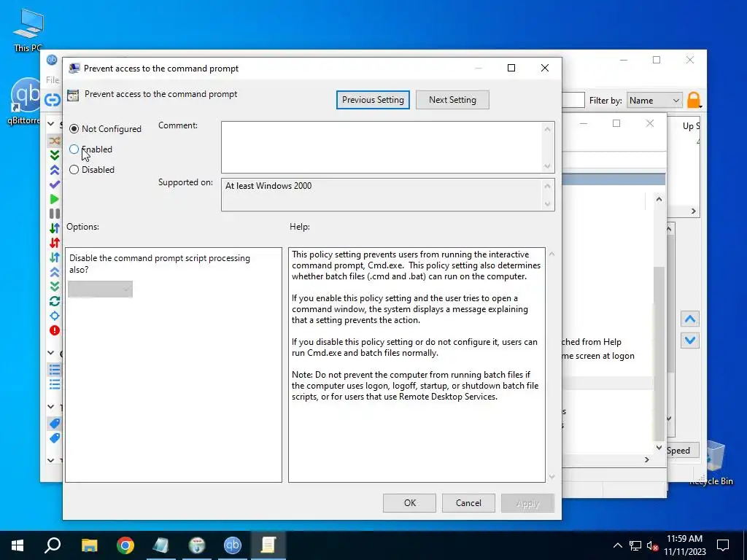Select the Active green-arrows filter icon
Screen dimensions: 747x560
(x=55, y=228)
